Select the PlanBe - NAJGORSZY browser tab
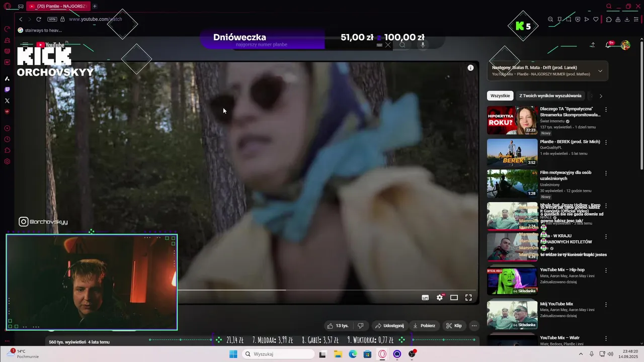This screenshot has width=644, height=362. tap(58, 7)
